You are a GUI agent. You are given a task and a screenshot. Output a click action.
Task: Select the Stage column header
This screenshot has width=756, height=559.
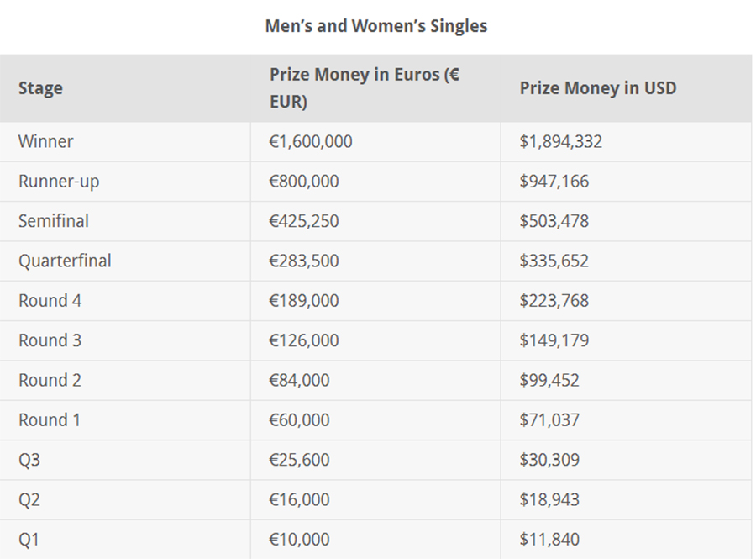click(x=40, y=87)
